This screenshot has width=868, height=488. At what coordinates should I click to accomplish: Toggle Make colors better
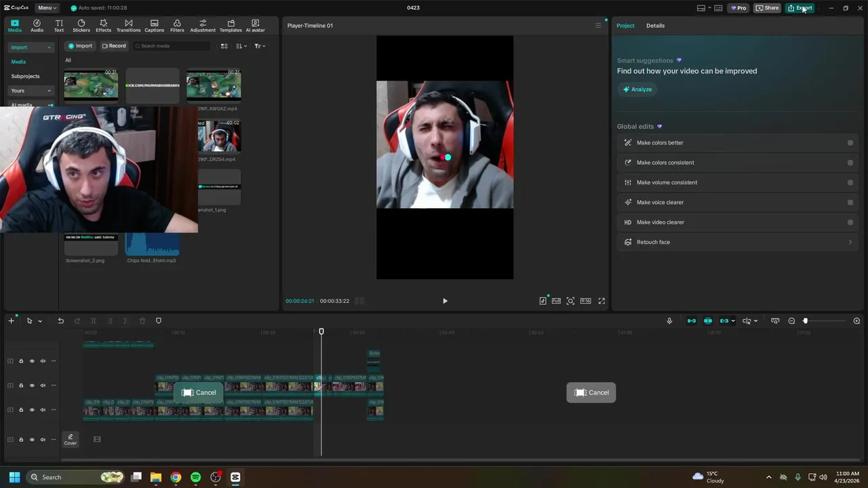[850, 143]
